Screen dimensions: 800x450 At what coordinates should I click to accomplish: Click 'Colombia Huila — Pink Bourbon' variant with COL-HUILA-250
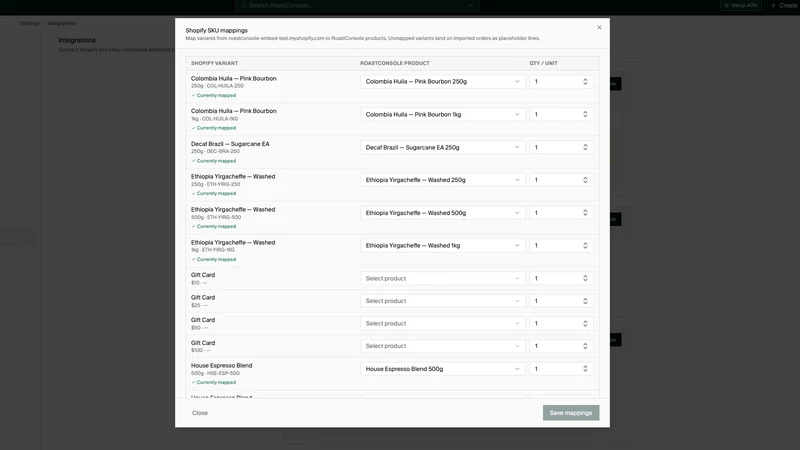(234, 79)
